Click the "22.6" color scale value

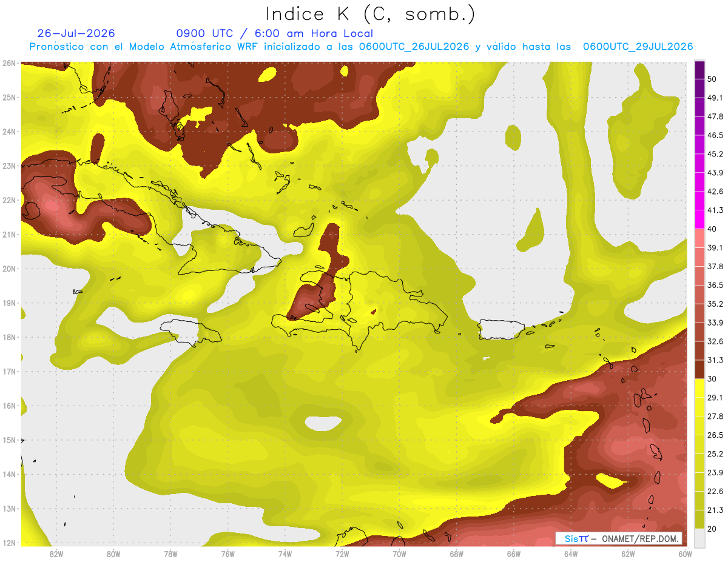[716, 492]
